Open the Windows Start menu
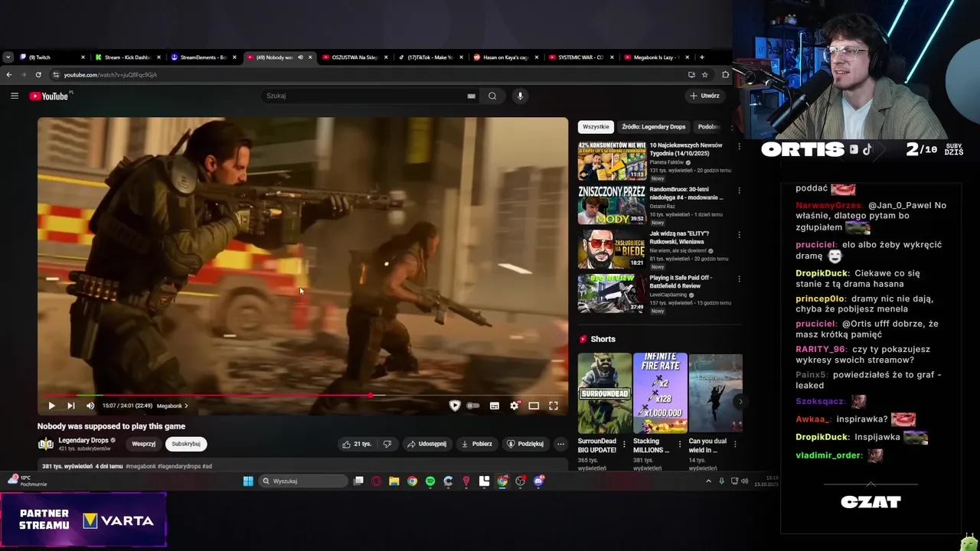This screenshot has height=551, width=980. click(x=248, y=481)
